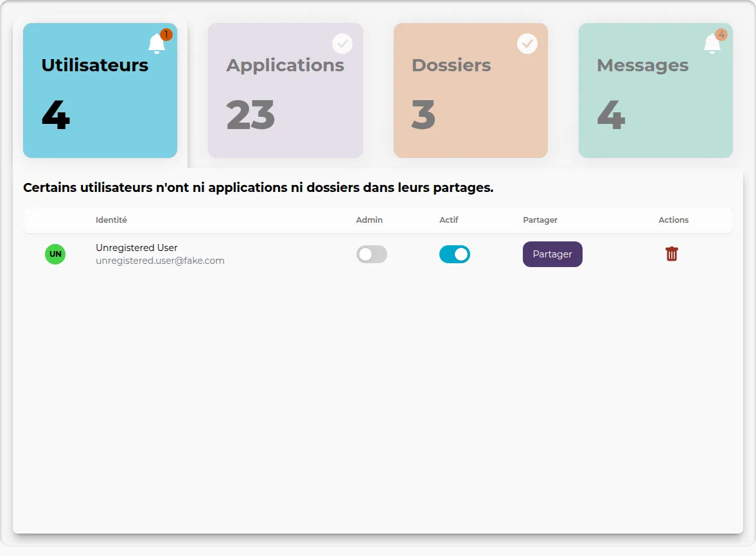Enable the Admin toggle for Unregistered User
This screenshot has height=556, width=756.
[x=371, y=254]
